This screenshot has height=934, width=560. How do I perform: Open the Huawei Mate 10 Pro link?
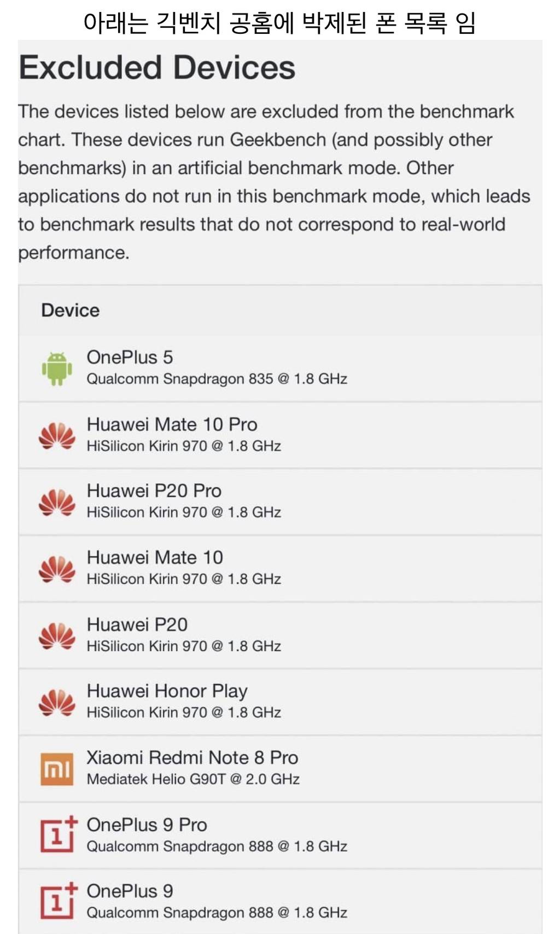pyautogui.click(x=172, y=425)
